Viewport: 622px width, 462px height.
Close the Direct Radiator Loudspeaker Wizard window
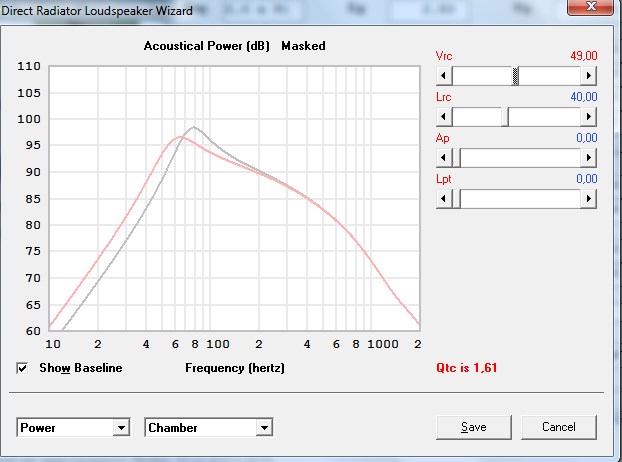(x=591, y=7)
